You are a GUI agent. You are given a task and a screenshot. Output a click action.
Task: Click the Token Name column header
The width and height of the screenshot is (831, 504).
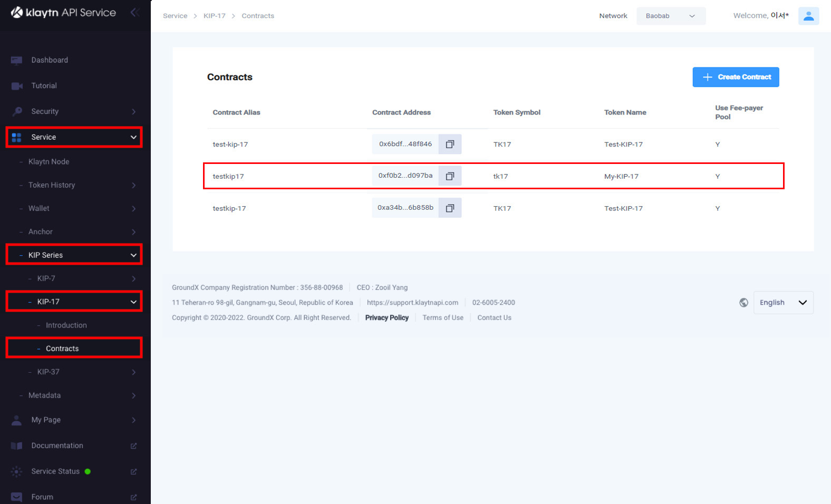625,112
